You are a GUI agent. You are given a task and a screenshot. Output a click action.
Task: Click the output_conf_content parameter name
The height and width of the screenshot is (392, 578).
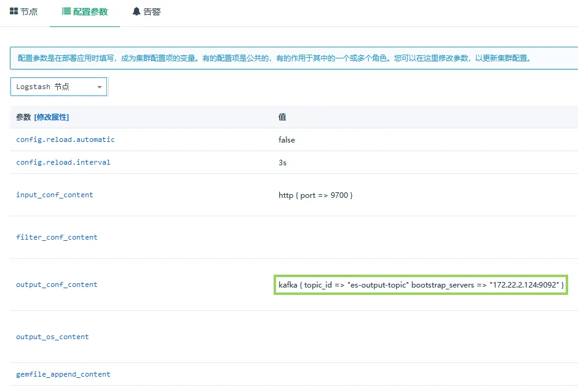coord(57,284)
